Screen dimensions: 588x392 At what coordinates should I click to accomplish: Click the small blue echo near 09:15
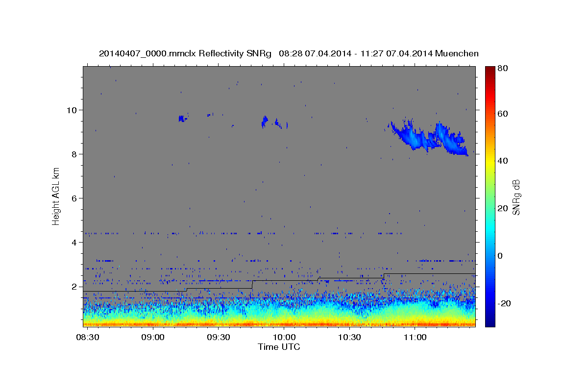point(182,118)
